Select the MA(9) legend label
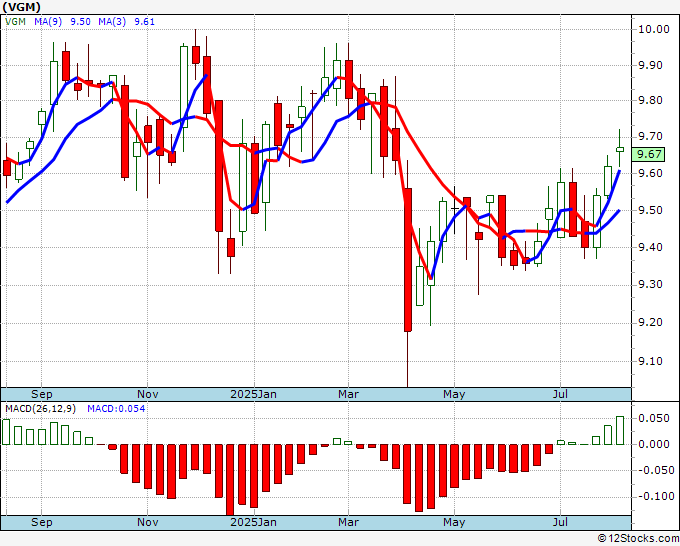 click(48, 22)
